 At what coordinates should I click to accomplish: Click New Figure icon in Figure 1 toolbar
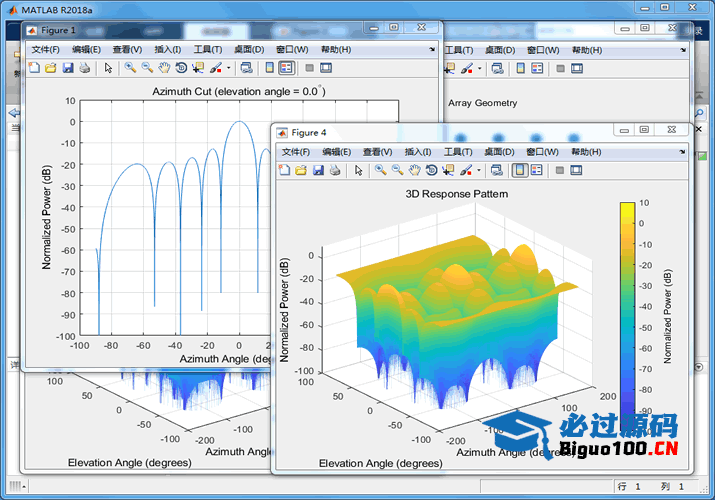point(34,68)
